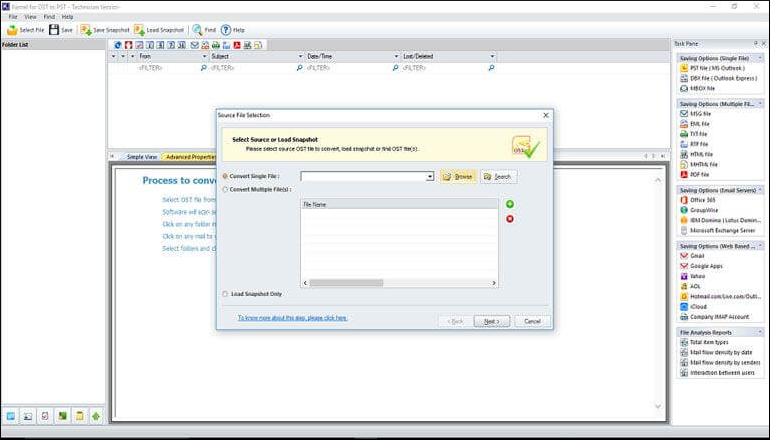Click the blue mail icon at bottom of Folder List
770x440 pixels.
[x=10, y=416]
